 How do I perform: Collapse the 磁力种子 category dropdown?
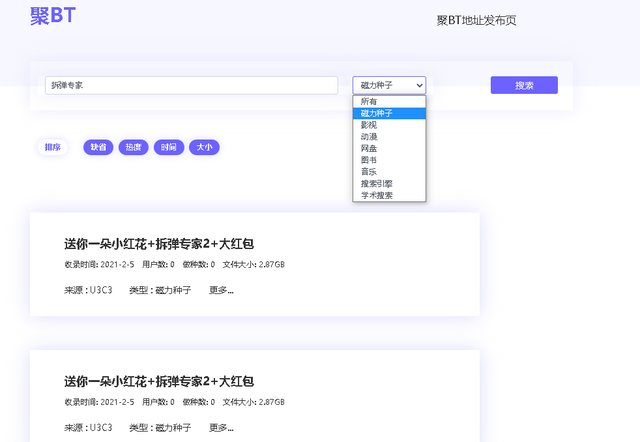tap(389, 85)
